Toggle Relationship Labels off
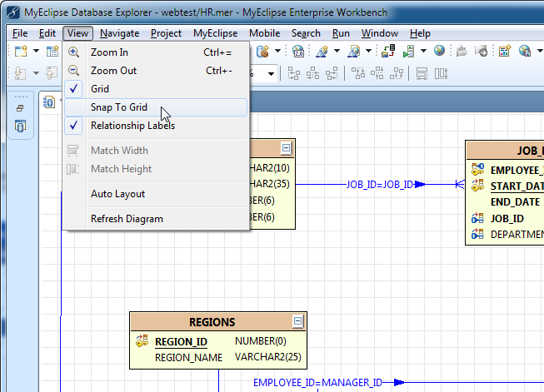Viewport: 544px width, 392px height. [132, 126]
